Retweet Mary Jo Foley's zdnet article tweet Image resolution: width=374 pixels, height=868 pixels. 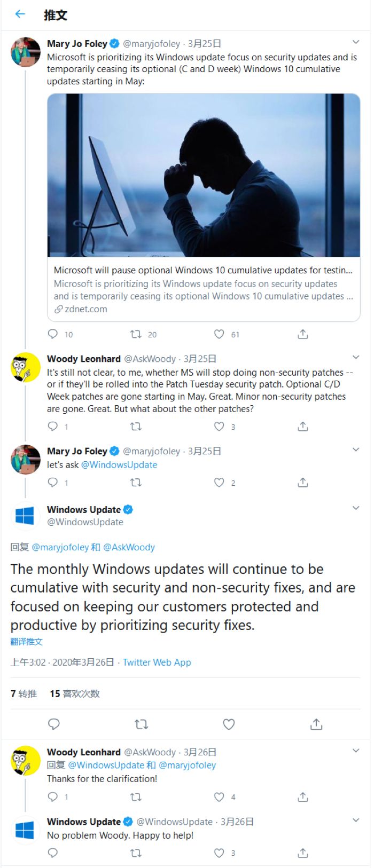tap(136, 334)
